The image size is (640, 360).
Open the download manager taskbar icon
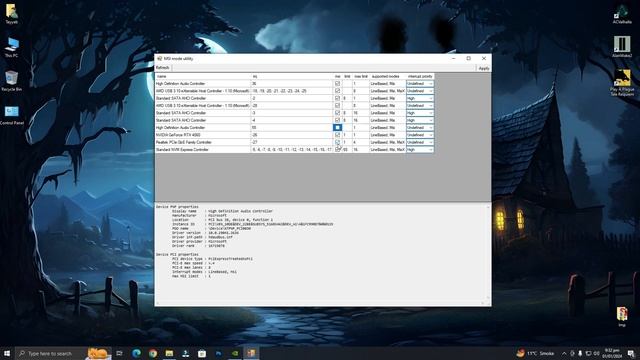click(185, 353)
